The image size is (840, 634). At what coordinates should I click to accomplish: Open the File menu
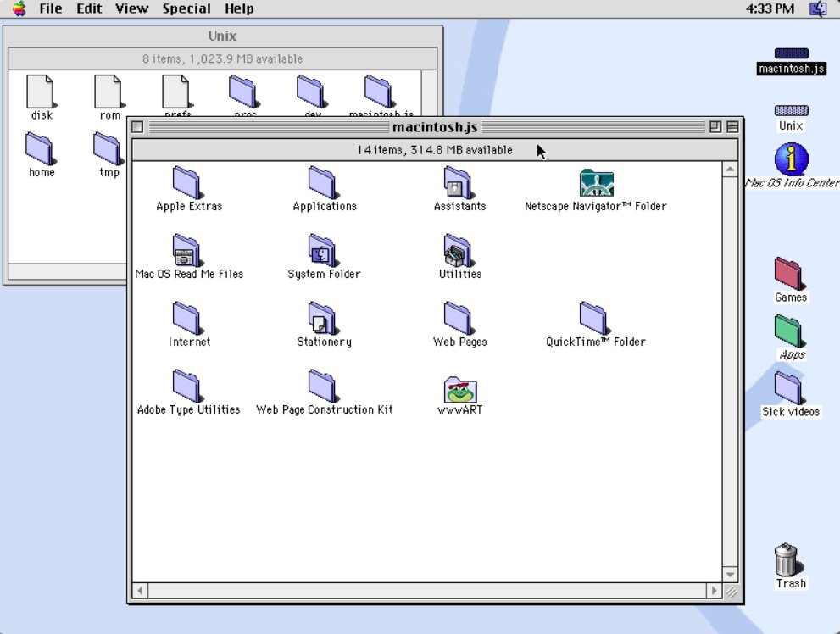[x=51, y=8]
